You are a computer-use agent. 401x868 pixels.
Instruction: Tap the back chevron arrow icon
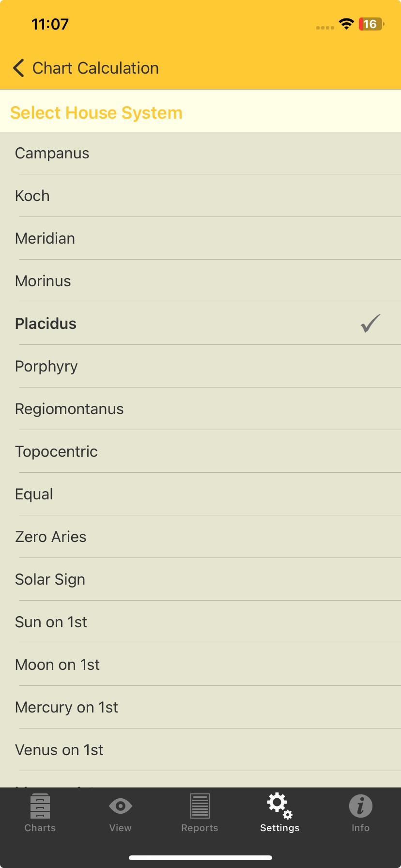(x=19, y=68)
